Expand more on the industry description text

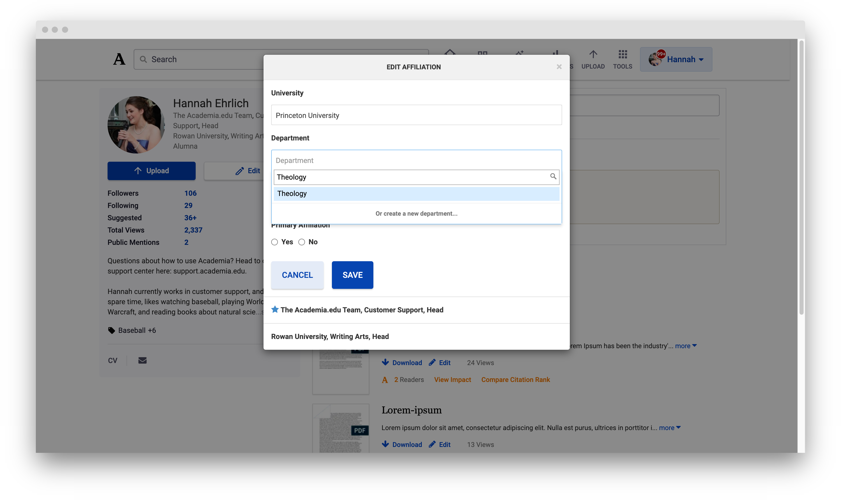pyautogui.click(x=684, y=345)
